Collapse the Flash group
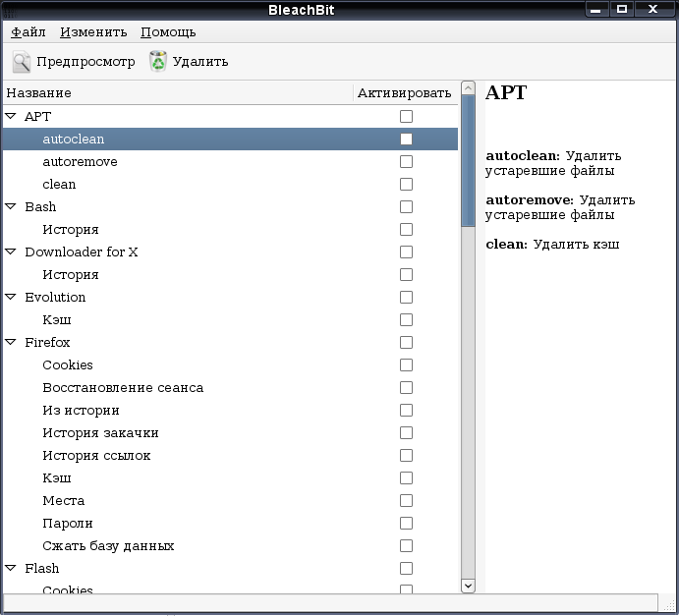 pos(11,568)
